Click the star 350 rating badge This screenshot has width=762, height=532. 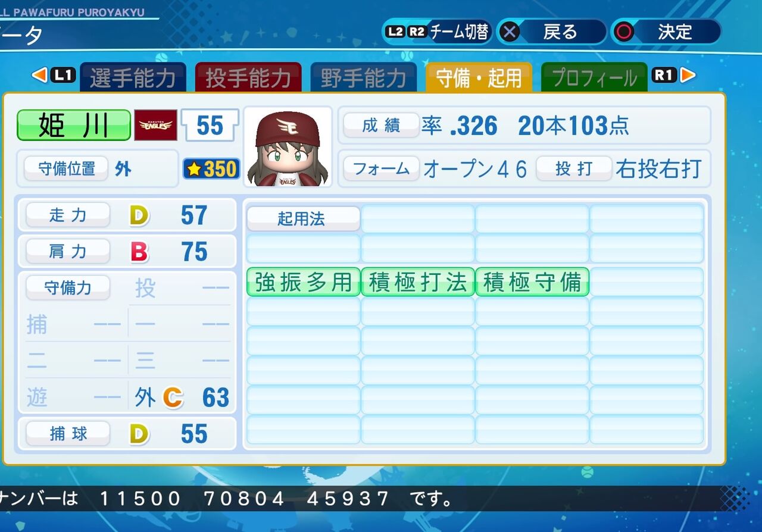tap(211, 169)
